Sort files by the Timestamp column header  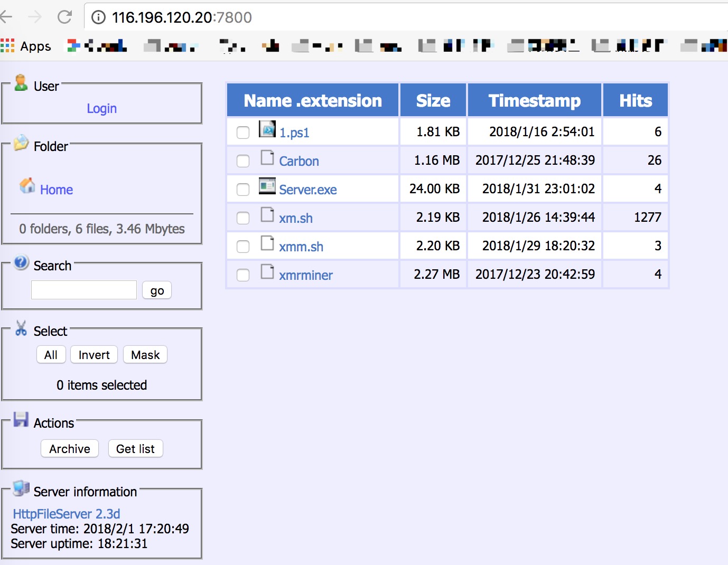click(x=535, y=100)
